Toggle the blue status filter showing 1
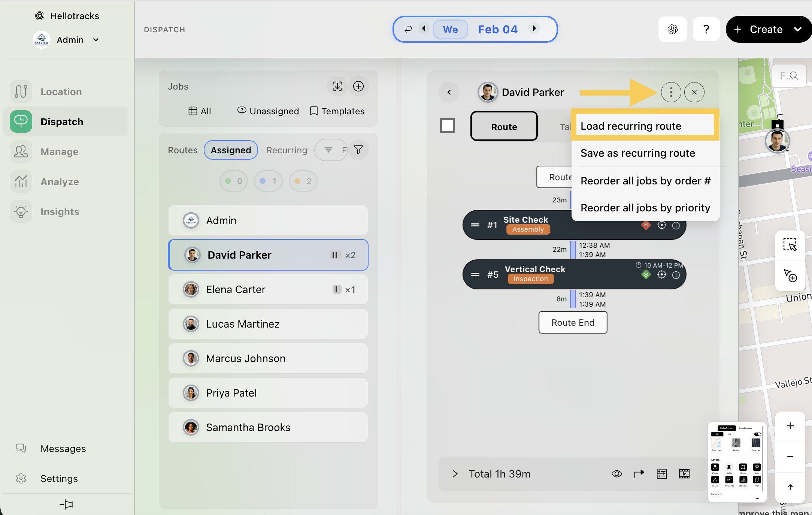This screenshot has height=515, width=812. tap(268, 181)
